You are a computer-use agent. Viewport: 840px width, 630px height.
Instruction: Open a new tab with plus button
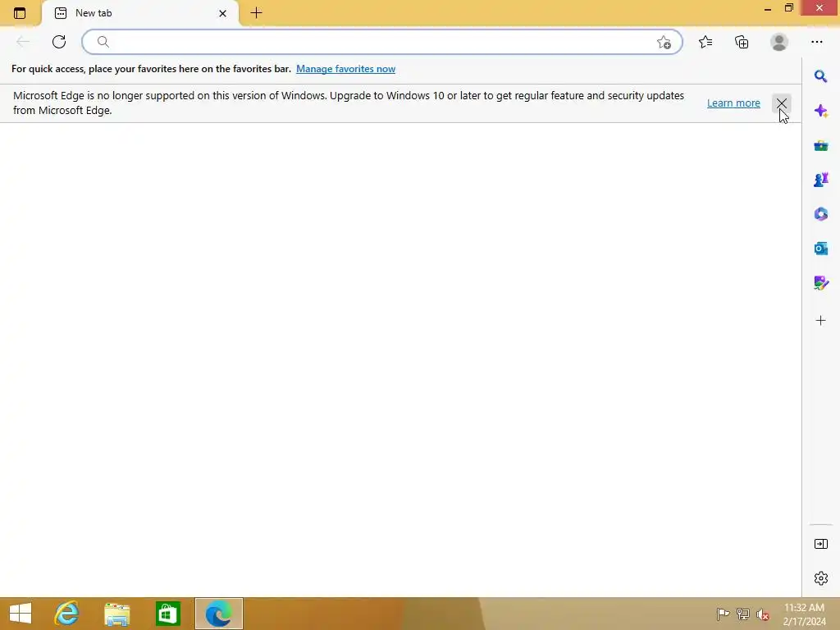click(256, 13)
